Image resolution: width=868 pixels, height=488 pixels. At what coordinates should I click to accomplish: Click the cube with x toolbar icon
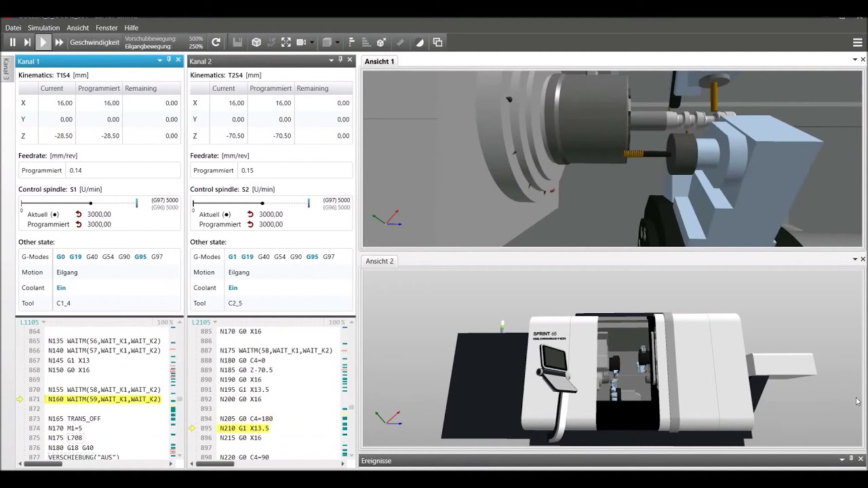[381, 42]
